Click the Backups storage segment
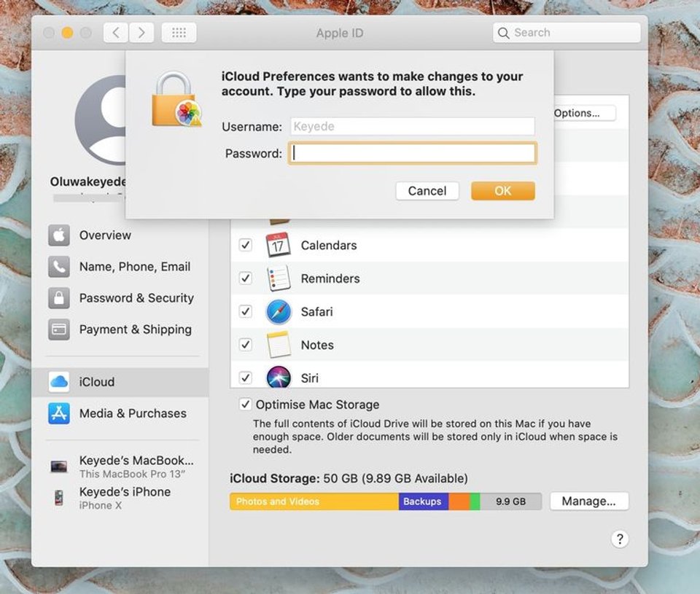 pos(423,501)
